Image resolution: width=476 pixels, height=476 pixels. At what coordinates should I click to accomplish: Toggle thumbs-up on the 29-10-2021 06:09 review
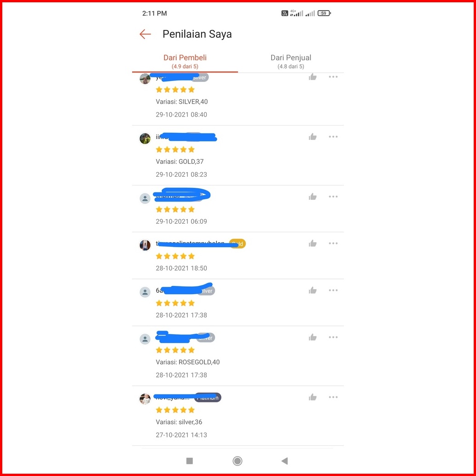(x=313, y=197)
